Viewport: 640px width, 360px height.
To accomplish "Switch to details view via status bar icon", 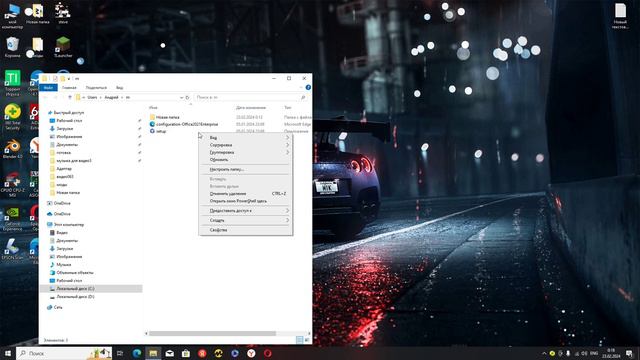I will click(300, 340).
